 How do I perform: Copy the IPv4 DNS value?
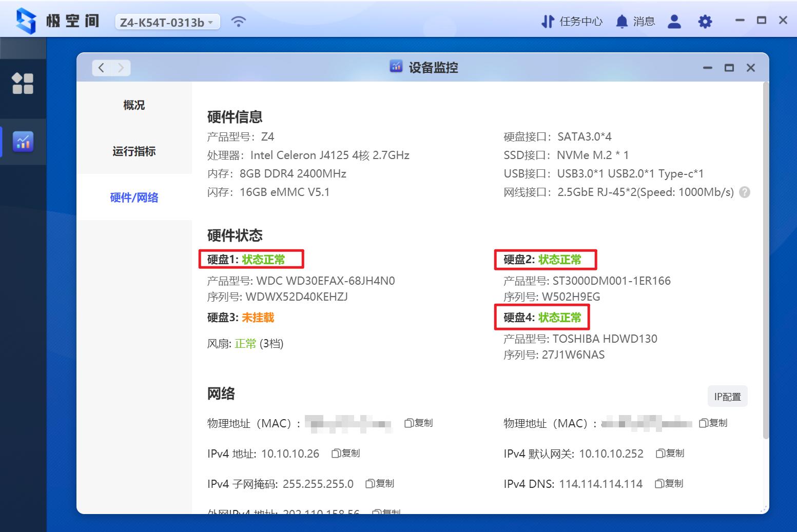669,483
